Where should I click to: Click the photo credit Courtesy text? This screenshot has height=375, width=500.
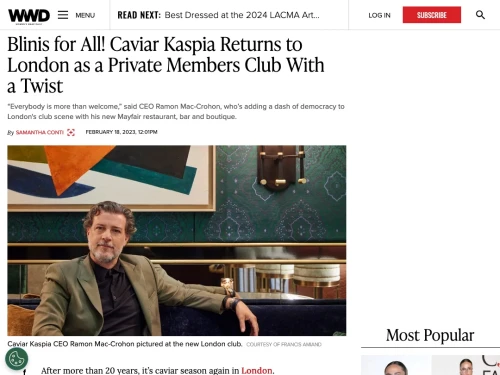284,344
